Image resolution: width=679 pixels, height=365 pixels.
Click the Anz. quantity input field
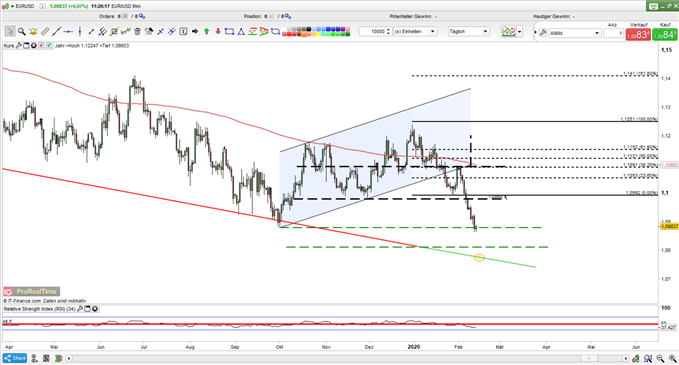(x=613, y=33)
